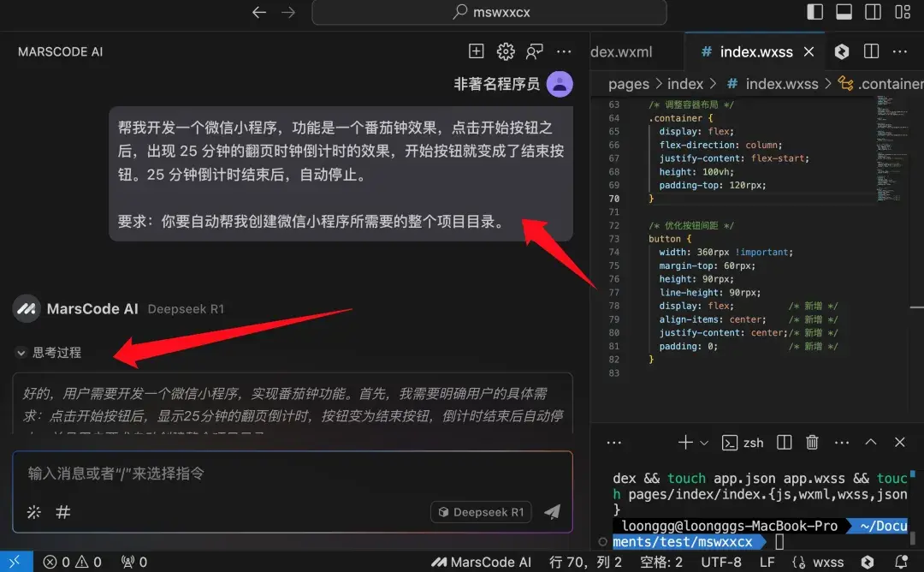
Task: Kill the terminal using the trash icon
Action: click(812, 442)
